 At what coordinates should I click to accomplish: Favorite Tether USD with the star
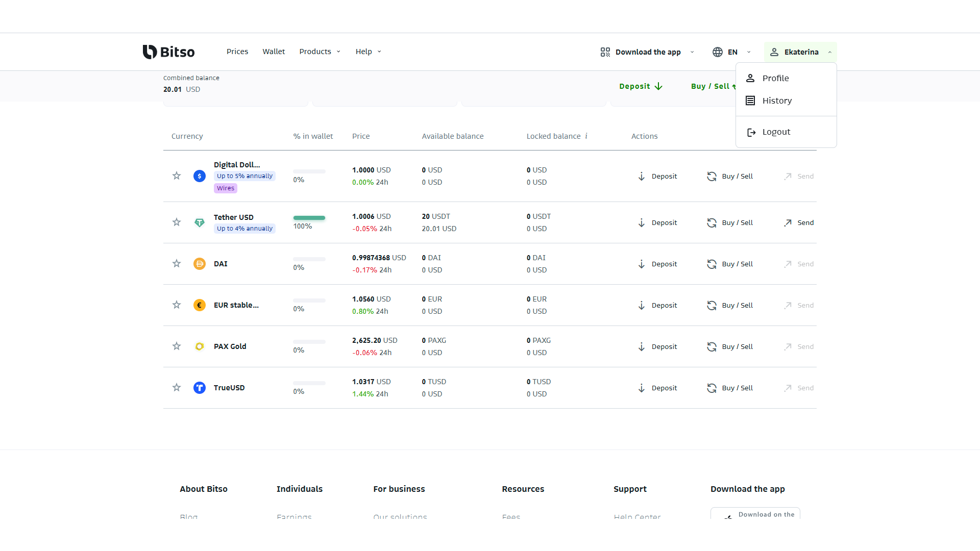[177, 222]
